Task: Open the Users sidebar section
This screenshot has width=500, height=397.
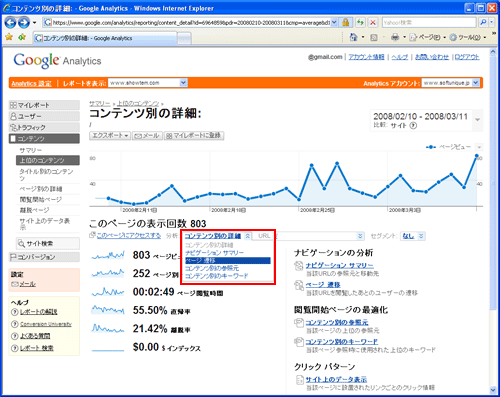Action: click(44, 116)
